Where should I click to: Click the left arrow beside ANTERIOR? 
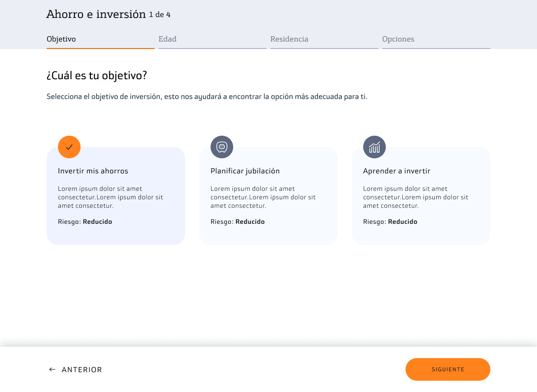click(x=52, y=369)
